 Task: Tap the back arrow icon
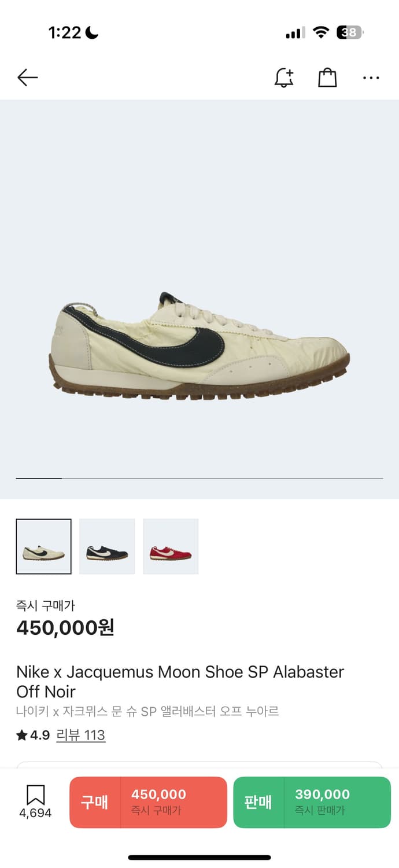pos(27,78)
